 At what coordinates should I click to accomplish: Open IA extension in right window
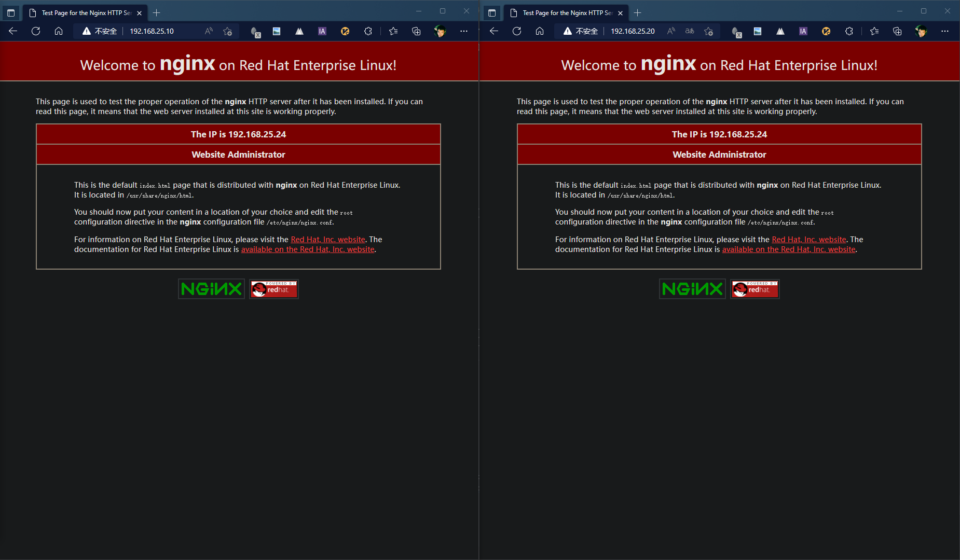coord(803,31)
